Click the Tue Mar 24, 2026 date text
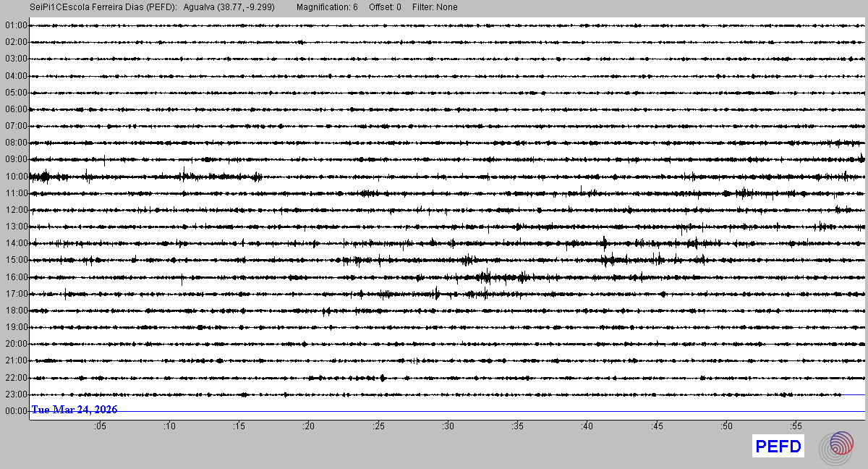The height and width of the screenshot is (469, 868). coord(74,410)
